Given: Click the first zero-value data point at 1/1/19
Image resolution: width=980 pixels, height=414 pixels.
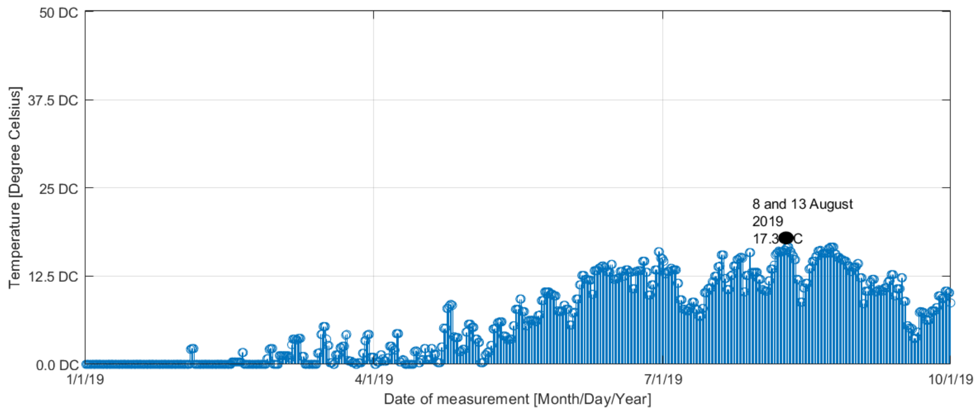Looking at the screenshot, I should (x=85, y=364).
